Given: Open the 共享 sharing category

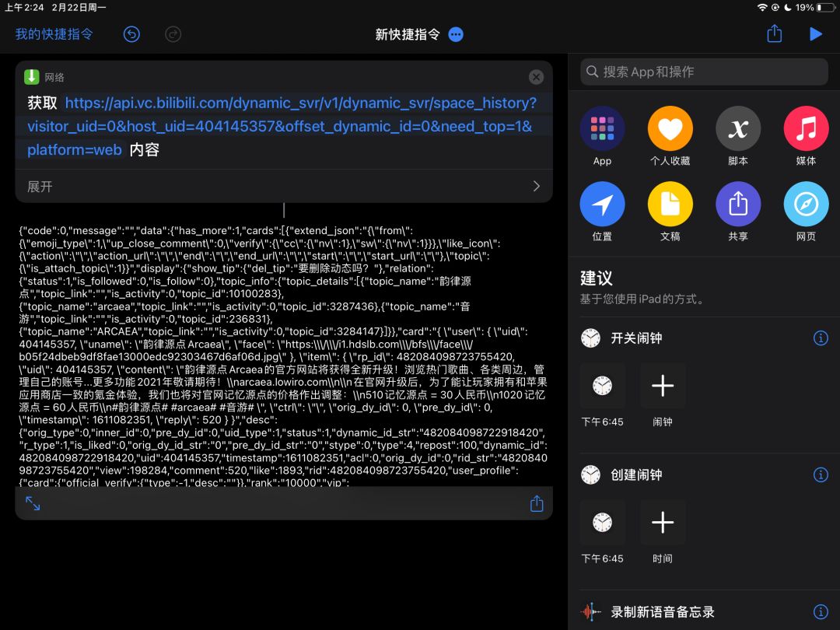Looking at the screenshot, I should pyautogui.click(x=738, y=212).
